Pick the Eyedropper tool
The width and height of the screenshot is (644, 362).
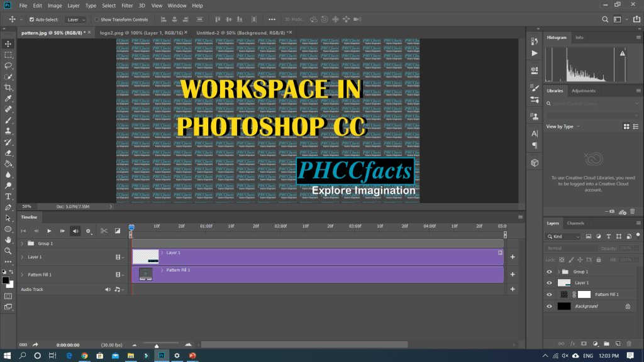click(x=8, y=98)
